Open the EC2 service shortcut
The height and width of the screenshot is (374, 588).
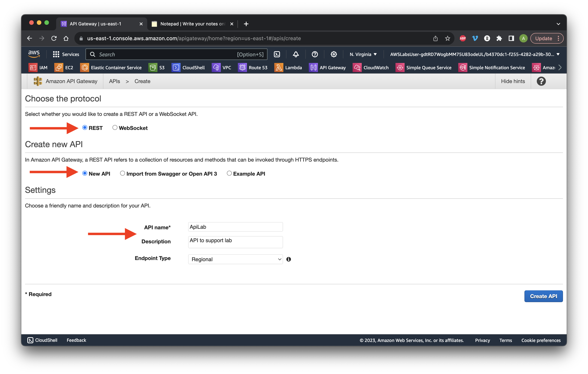click(64, 68)
